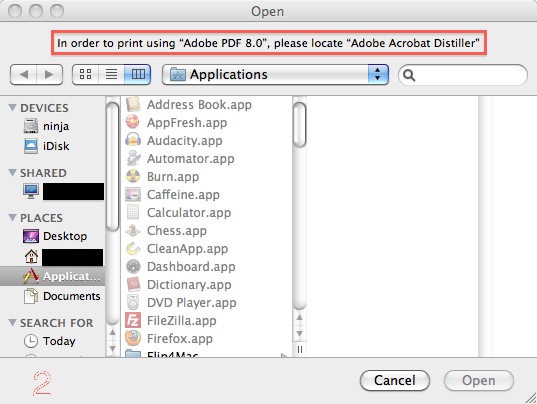Screen dimensions: 537x404
Task: Click the 'Desktop' sidebar label
Action: click(x=65, y=236)
